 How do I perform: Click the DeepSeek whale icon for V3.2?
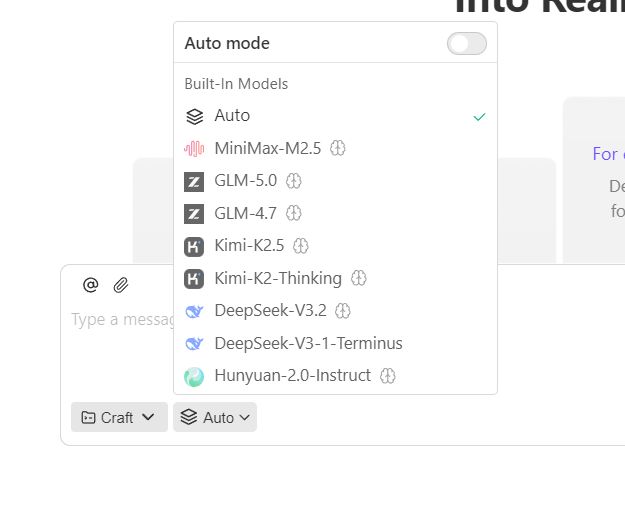(x=194, y=311)
